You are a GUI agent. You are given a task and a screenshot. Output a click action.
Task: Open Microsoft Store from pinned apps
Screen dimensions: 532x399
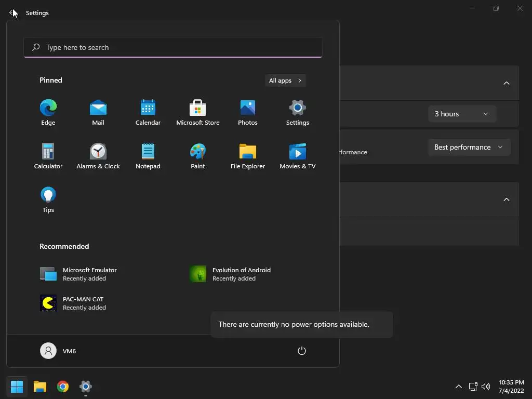(x=198, y=113)
